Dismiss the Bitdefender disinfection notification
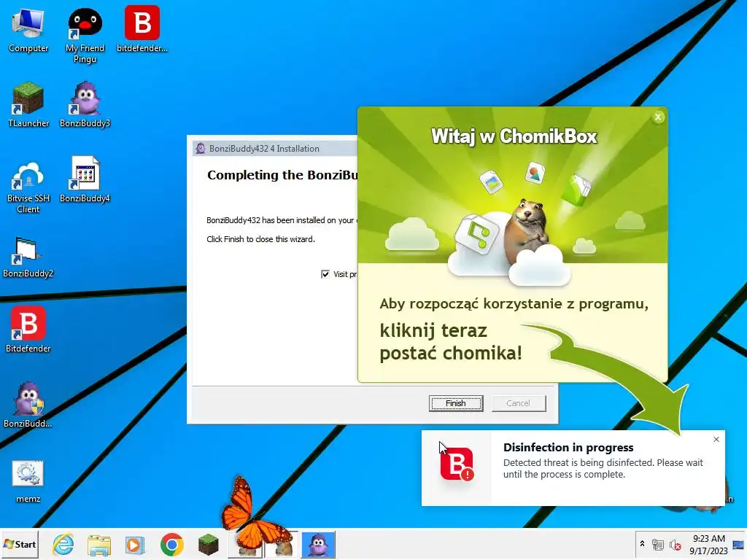The width and height of the screenshot is (747, 560). click(716, 440)
